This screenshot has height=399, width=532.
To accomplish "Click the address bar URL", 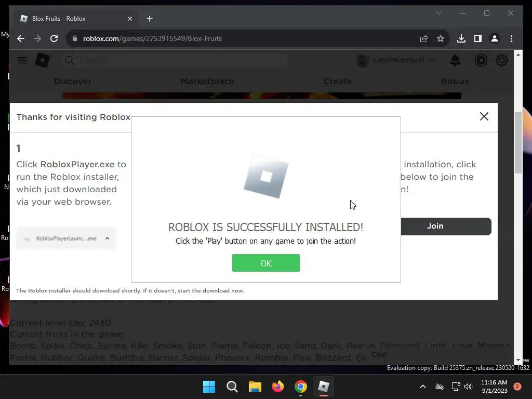I will (x=152, y=38).
